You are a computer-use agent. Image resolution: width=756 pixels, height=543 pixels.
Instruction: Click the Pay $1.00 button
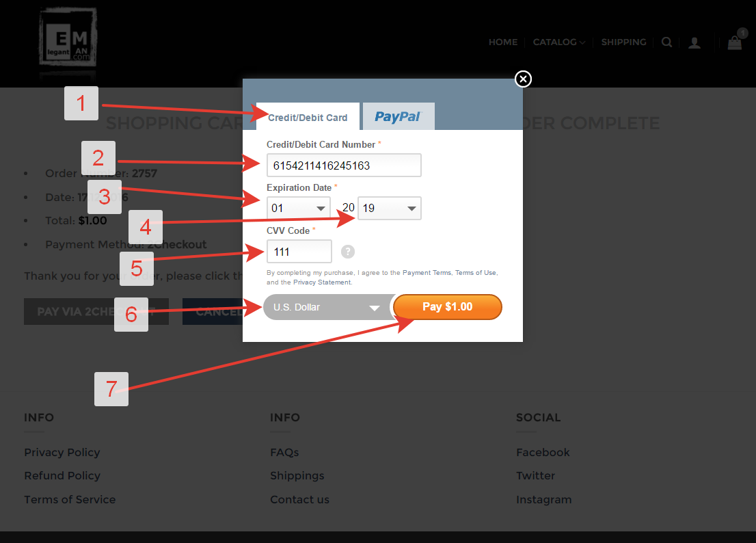448,307
